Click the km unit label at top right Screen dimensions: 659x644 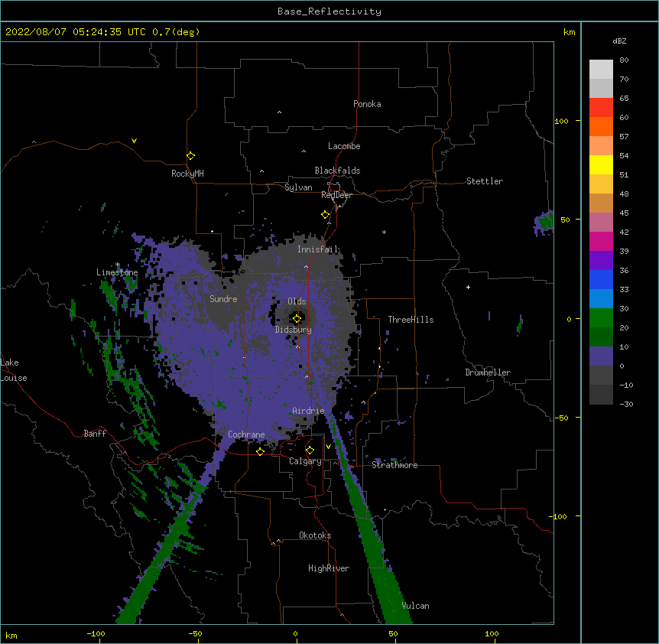click(570, 32)
